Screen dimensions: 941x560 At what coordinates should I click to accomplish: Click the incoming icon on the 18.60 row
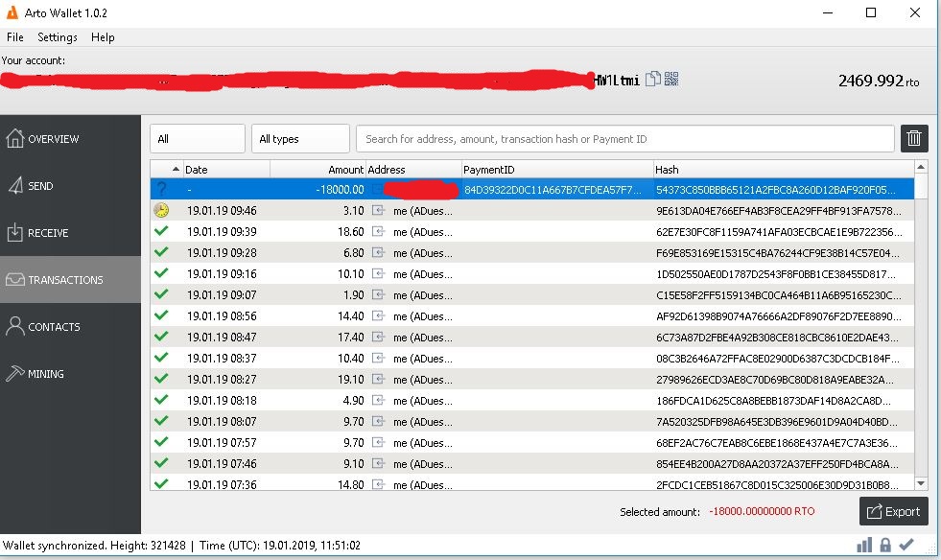[378, 231]
